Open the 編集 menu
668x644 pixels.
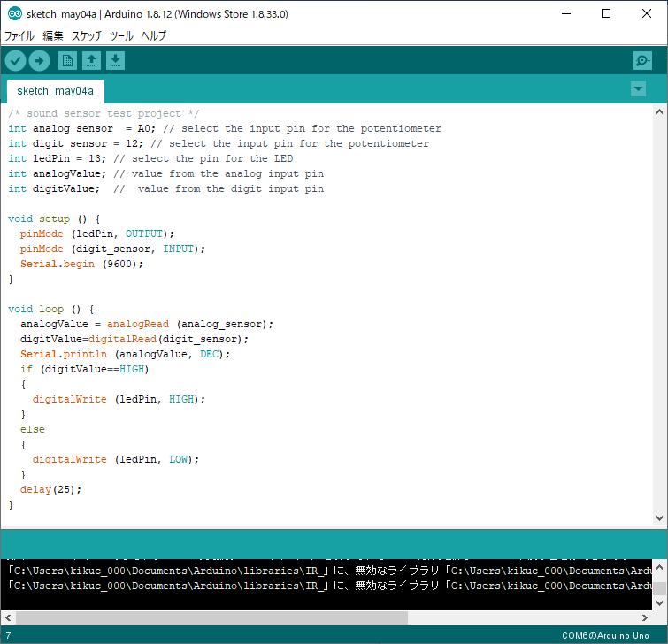53,36
